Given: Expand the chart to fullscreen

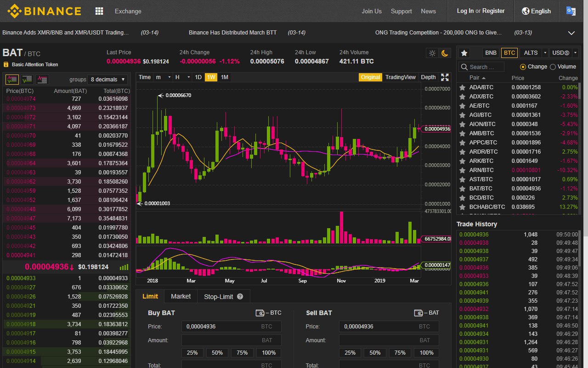Looking at the screenshot, I should pyautogui.click(x=445, y=77).
